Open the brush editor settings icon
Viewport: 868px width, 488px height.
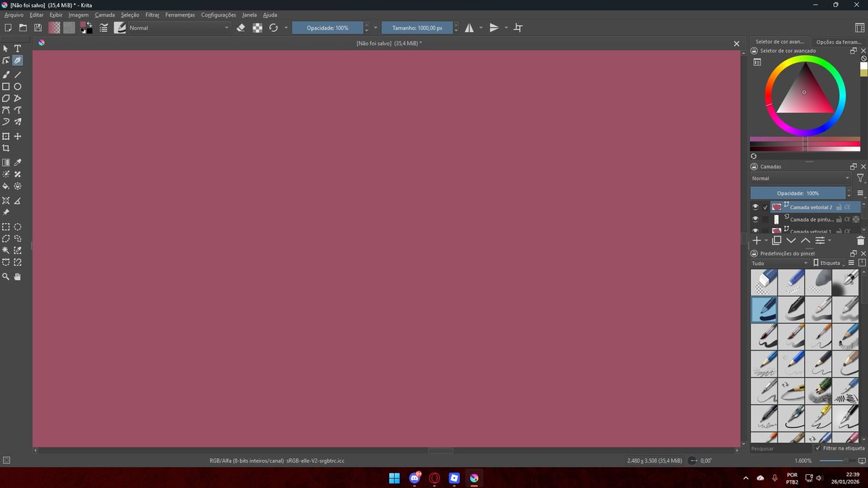point(103,28)
